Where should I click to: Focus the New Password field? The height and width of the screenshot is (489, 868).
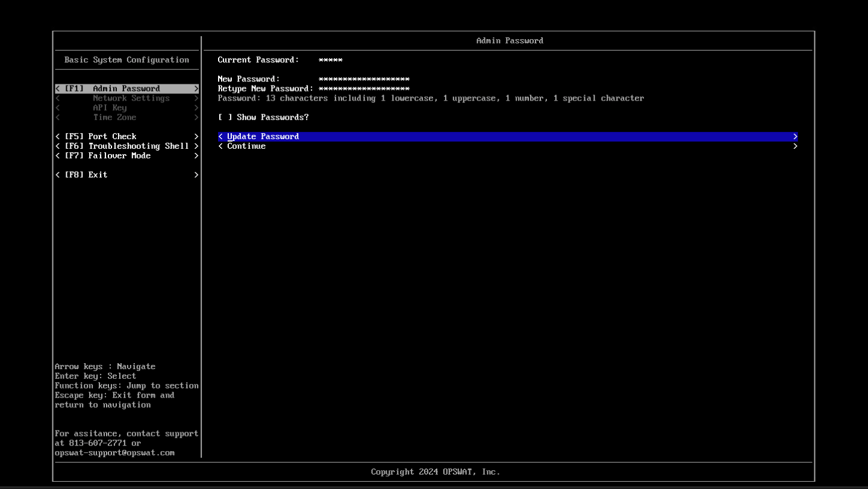(364, 79)
